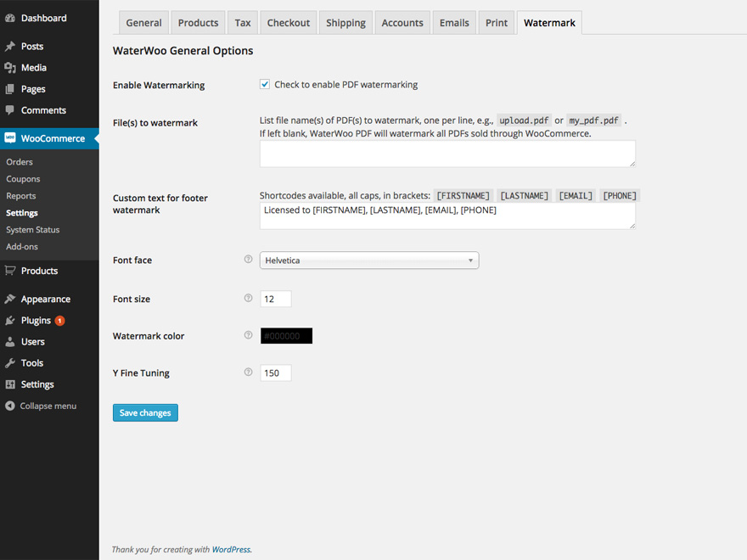This screenshot has width=747, height=560.
Task: Open Reports under WooCommerce
Action: point(21,196)
